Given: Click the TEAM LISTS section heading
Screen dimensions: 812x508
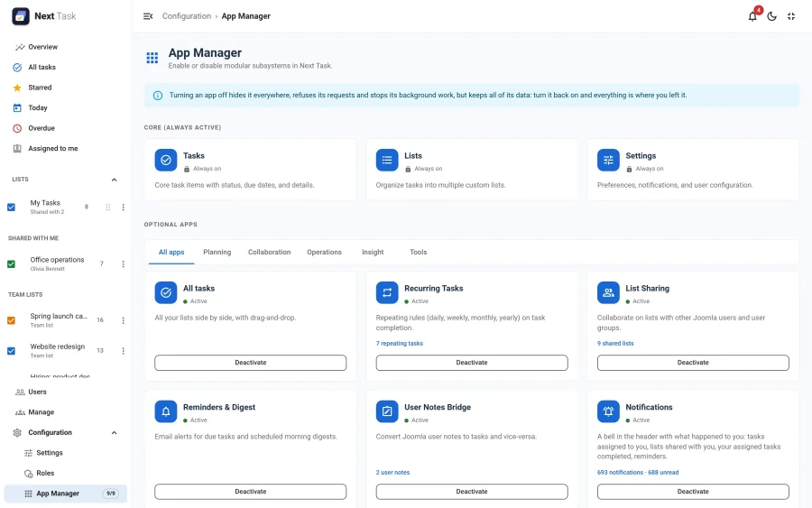Looking at the screenshot, I should 25,295.
